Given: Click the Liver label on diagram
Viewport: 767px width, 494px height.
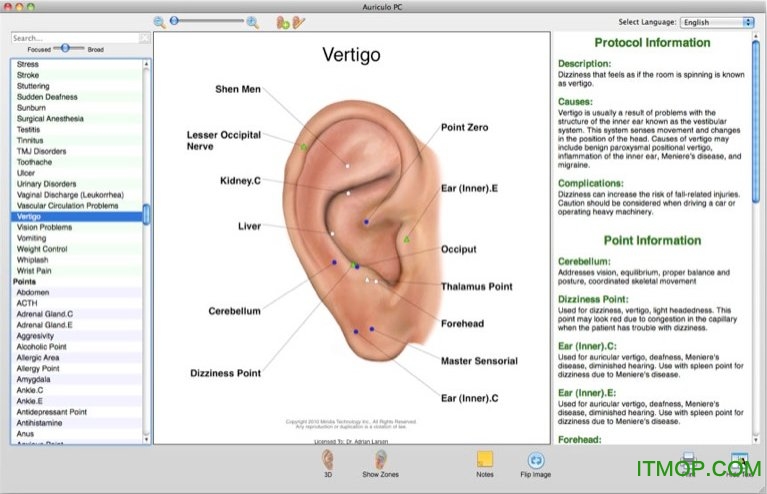Looking at the screenshot, I should click(249, 226).
